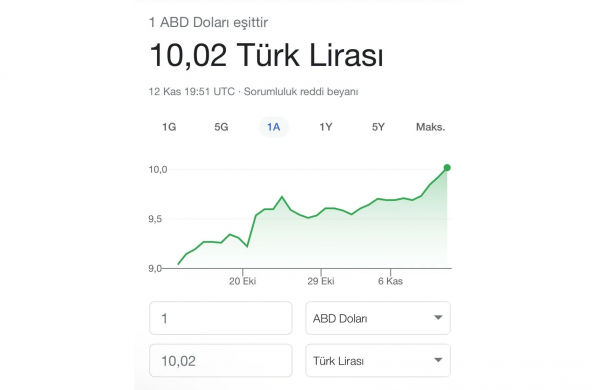Image resolution: width=600 pixels, height=390 pixels.
Task: Open the Maks. chart range
Action: 430,127
